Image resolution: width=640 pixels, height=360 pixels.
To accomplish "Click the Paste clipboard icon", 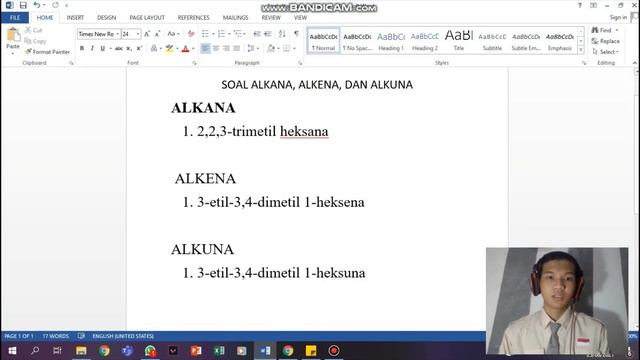I will (x=13, y=35).
